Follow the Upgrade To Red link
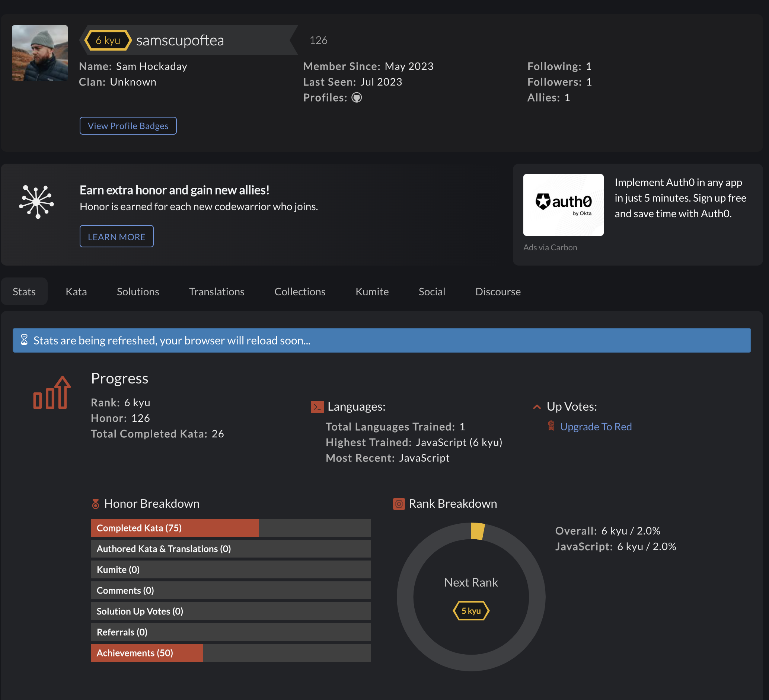Image resolution: width=769 pixels, height=700 pixels. (x=596, y=427)
